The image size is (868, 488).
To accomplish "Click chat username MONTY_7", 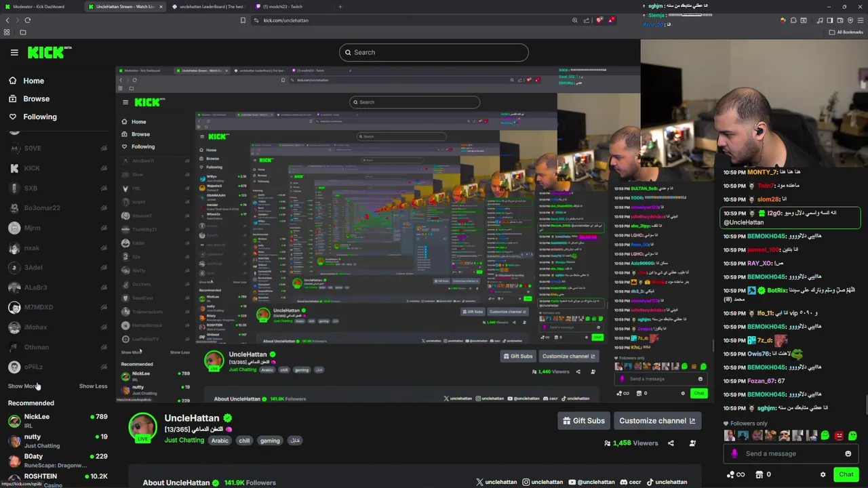I will pos(763,172).
